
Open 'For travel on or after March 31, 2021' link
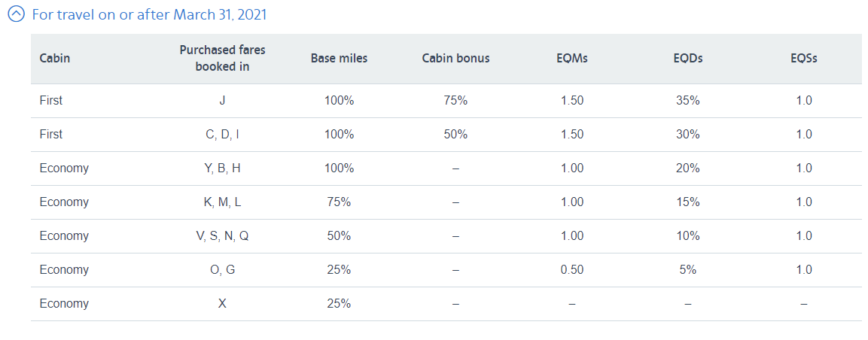[x=150, y=14]
